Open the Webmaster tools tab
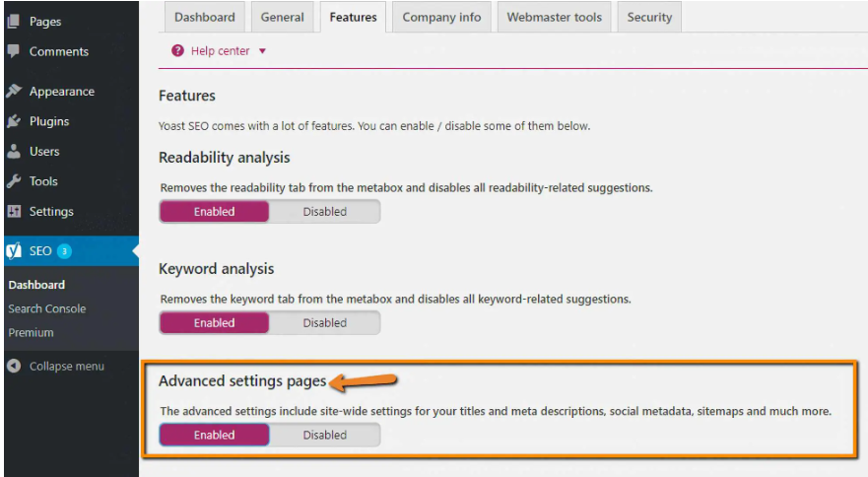Viewport: 868px width, 477px height. [x=554, y=17]
